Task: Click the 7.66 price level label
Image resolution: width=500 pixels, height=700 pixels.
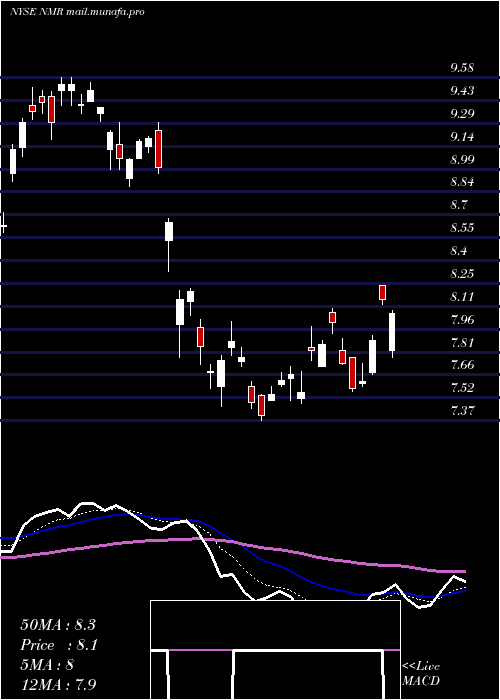Action: coord(462,365)
